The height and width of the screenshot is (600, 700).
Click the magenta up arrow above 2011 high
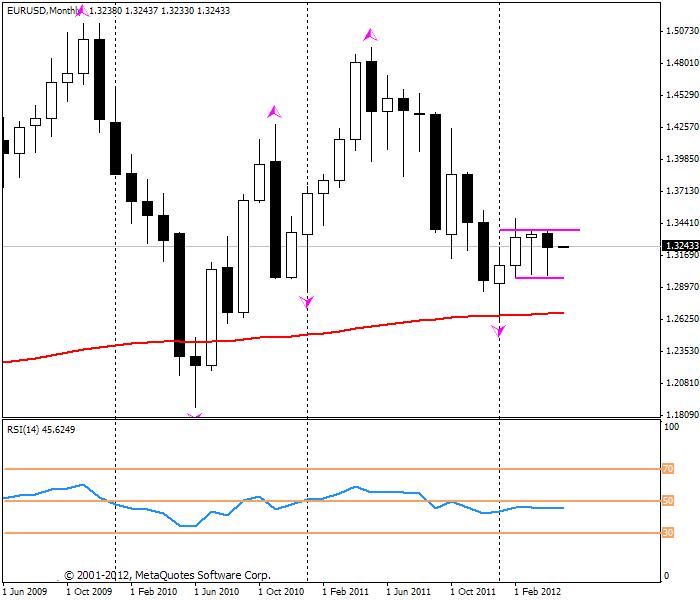[371, 35]
